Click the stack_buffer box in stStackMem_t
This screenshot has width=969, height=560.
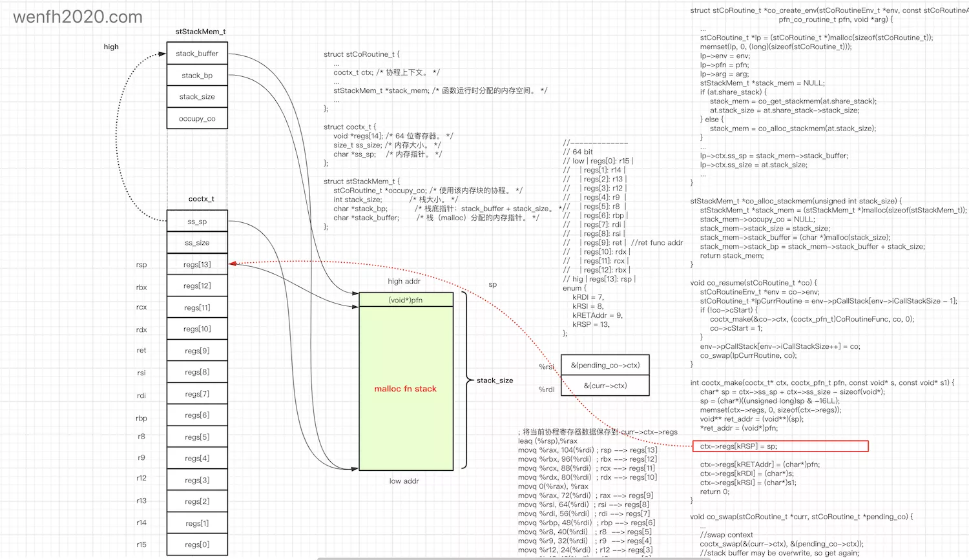pos(197,54)
